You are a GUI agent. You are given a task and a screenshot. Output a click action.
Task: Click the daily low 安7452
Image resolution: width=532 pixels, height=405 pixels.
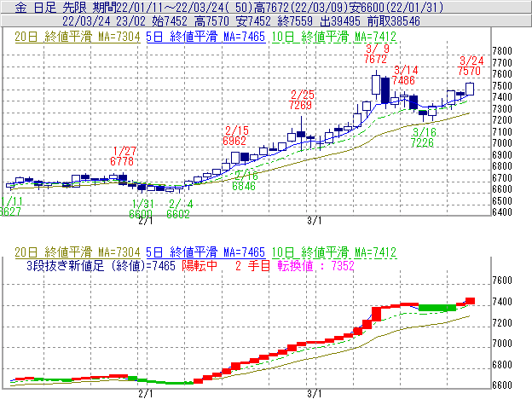(x=253, y=21)
